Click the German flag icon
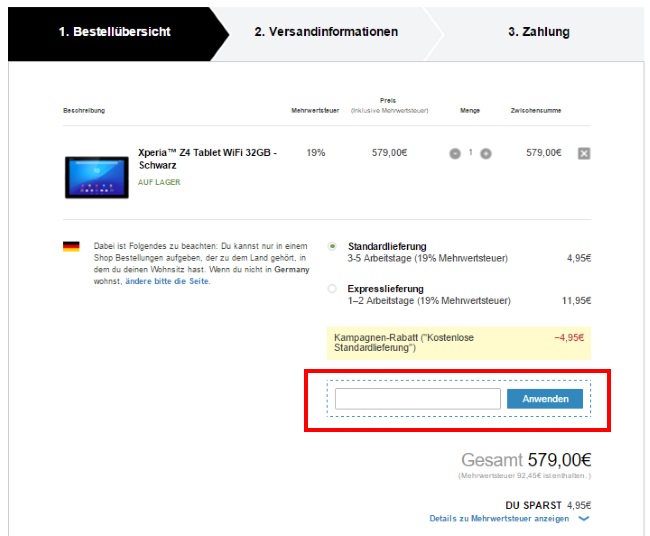650x536 pixels. tap(71, 246)
